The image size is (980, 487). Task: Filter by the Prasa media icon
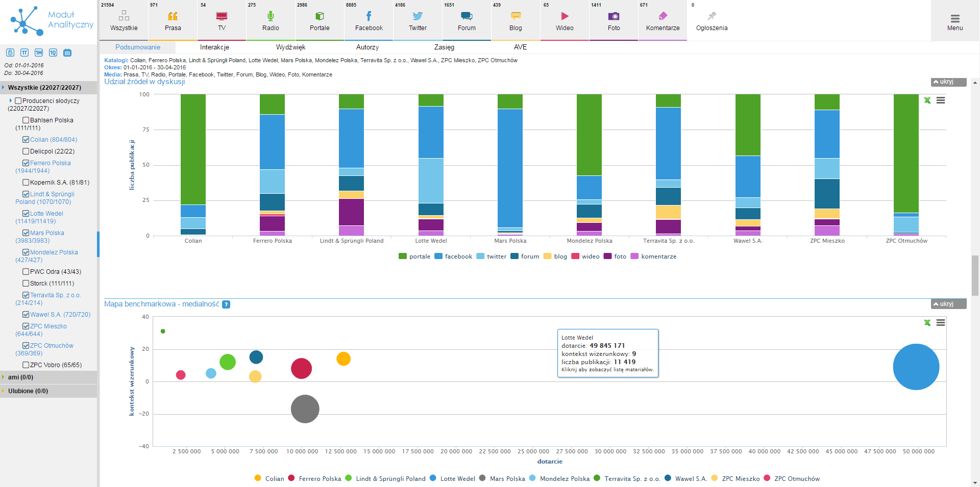coord(173,16)
